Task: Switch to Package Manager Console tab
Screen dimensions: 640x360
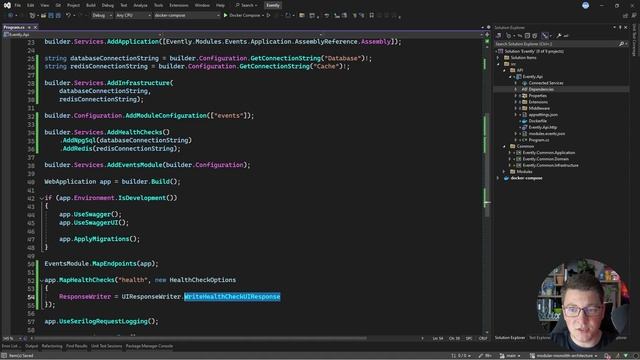Action: pyautogui.click(x=149, y=346)
